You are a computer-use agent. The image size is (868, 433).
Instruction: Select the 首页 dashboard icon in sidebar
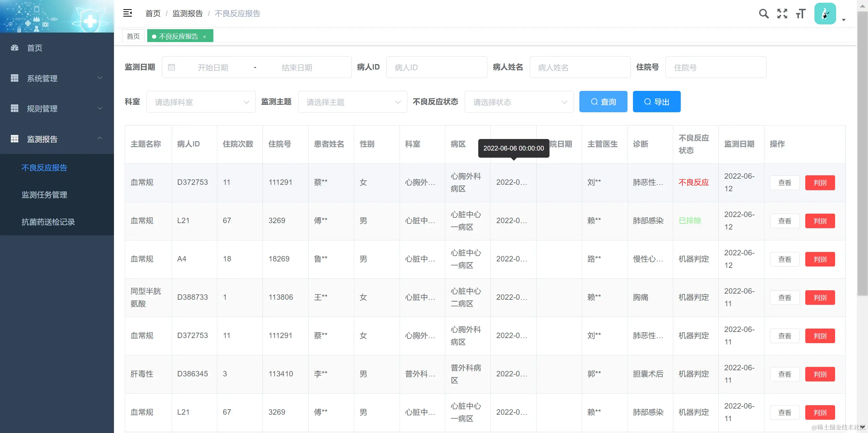[14, 48]
